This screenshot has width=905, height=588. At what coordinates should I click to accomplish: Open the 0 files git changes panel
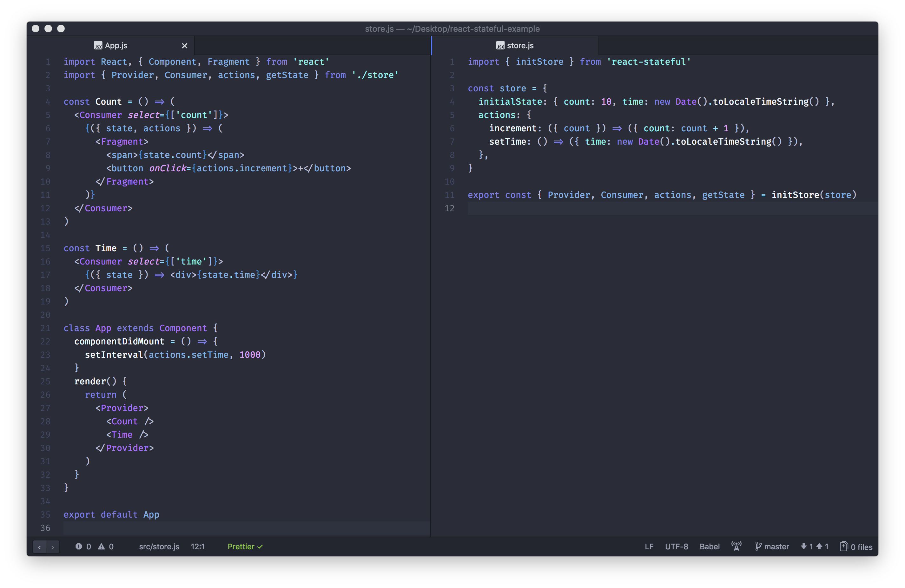point(856,546)
